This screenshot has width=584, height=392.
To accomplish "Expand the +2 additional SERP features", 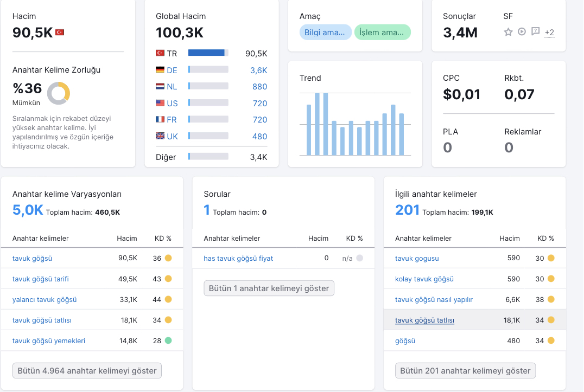I will (x=549, y=33).
